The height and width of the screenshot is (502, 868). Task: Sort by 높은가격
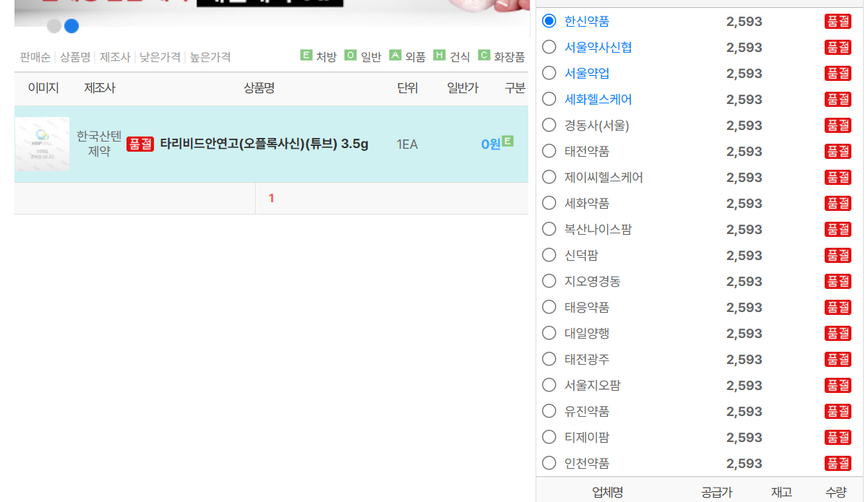(210, 56)
